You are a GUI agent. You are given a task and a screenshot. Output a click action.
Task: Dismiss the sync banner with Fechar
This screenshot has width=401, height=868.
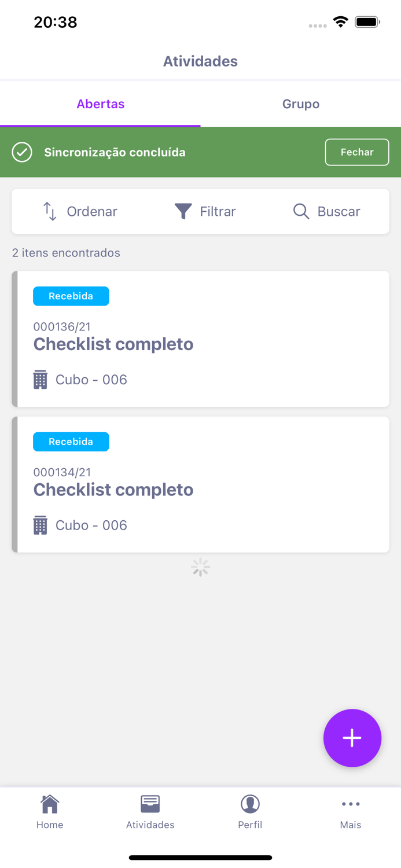(357, 152)
